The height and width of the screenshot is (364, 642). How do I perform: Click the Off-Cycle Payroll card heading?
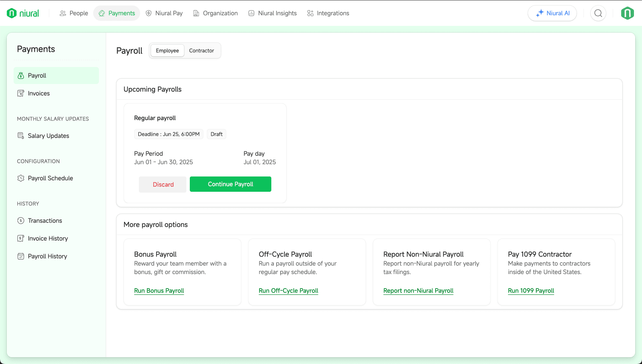(x=285, y=254)
